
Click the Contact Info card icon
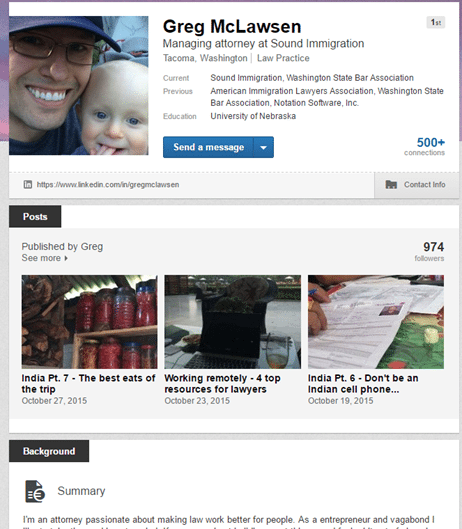pos(391,185)
